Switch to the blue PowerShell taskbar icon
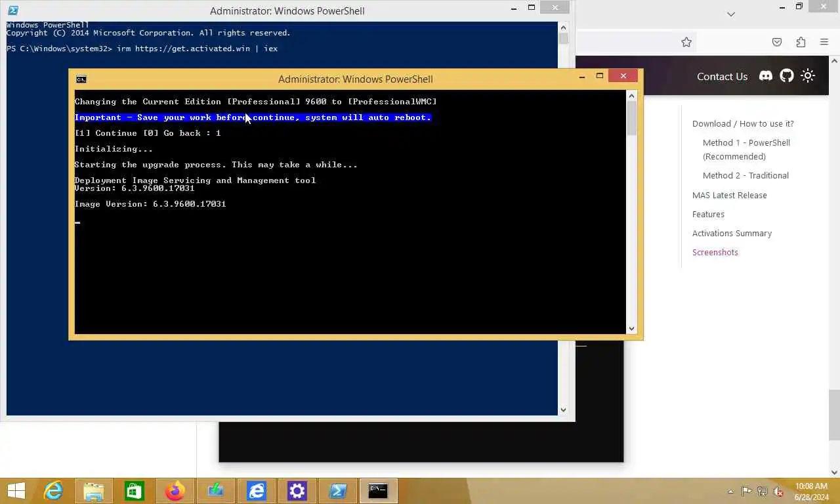 click(338, 491)
